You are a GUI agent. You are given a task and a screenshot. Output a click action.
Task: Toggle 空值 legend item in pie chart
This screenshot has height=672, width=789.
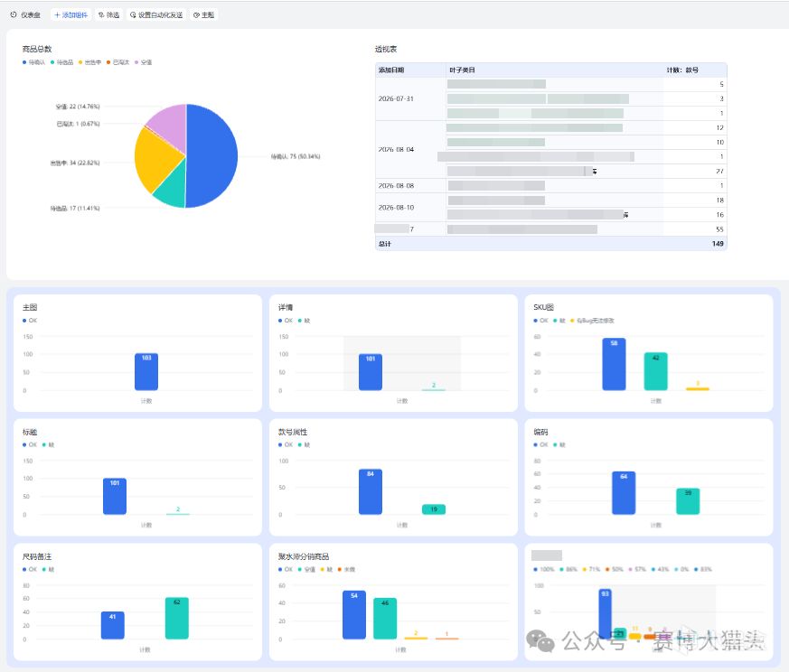(143, 62)
